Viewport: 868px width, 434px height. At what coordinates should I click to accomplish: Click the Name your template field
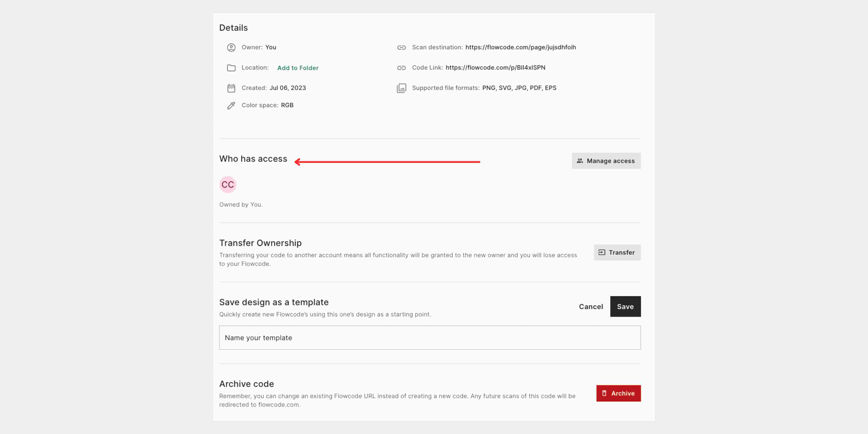coord(430,337)
